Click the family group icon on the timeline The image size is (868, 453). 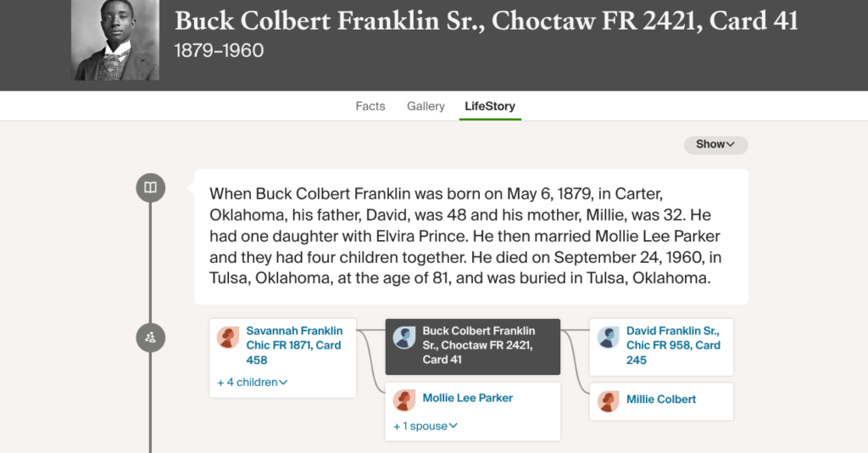point(150,338)
